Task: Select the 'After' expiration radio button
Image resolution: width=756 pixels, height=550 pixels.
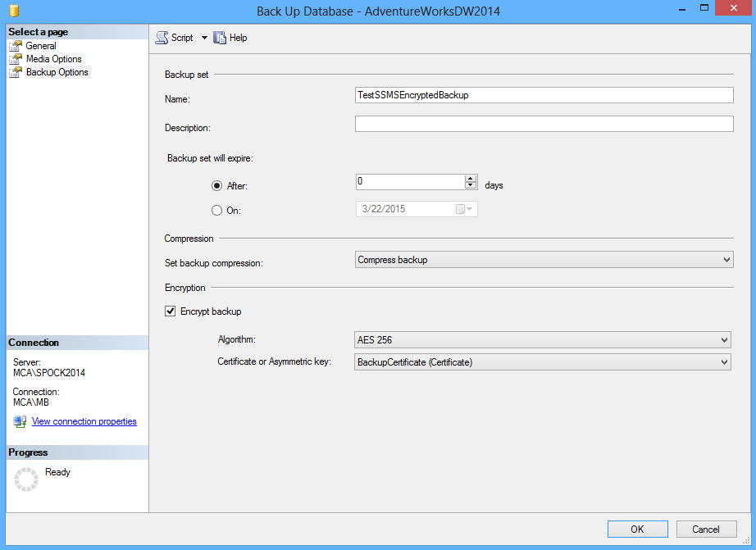Action: [216, 186]
